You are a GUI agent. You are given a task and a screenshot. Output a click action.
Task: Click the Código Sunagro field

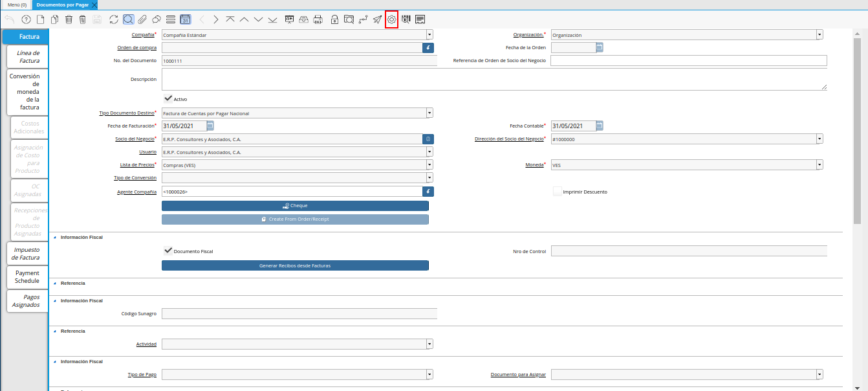pos(299,313)
